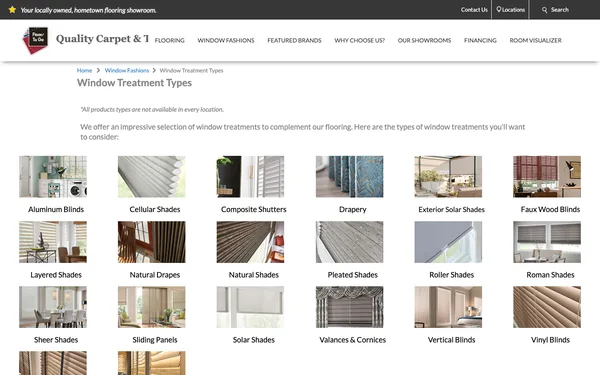The width and height of the screenshot is (600, 375).
Task: Open the Vinyl Blinds thumbnail image
Action: pos(547,307)
